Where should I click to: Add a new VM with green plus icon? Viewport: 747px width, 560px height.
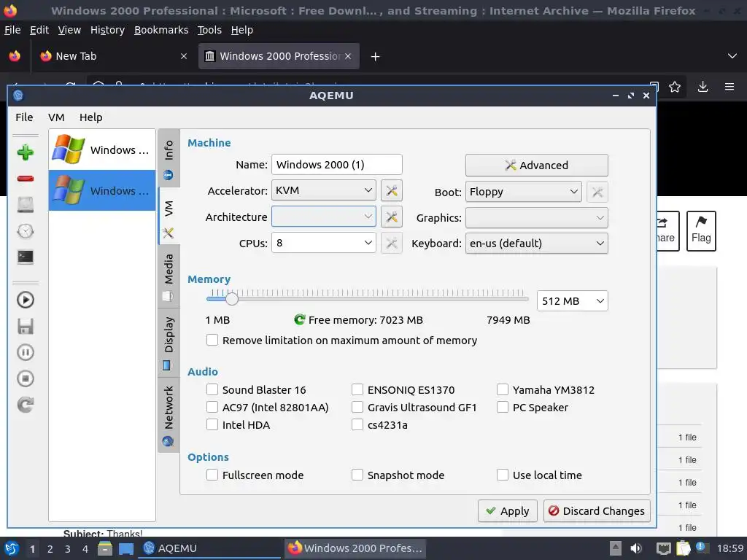tap(26, 152)
